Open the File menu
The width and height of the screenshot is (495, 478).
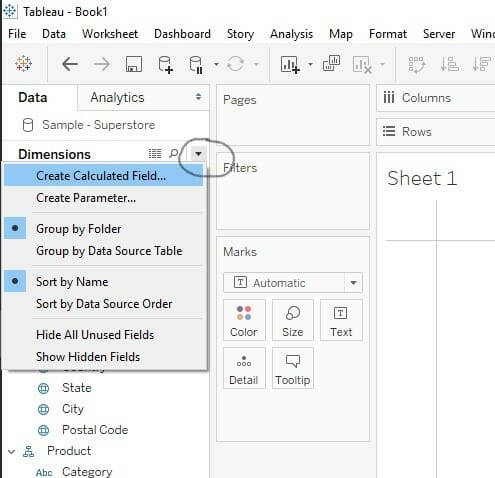click(x=17, y=34)
